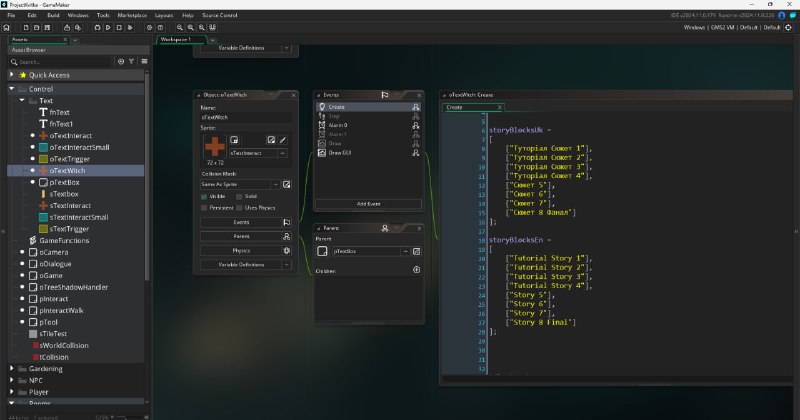Stop the running game from the toolbar

click(119, 28)
